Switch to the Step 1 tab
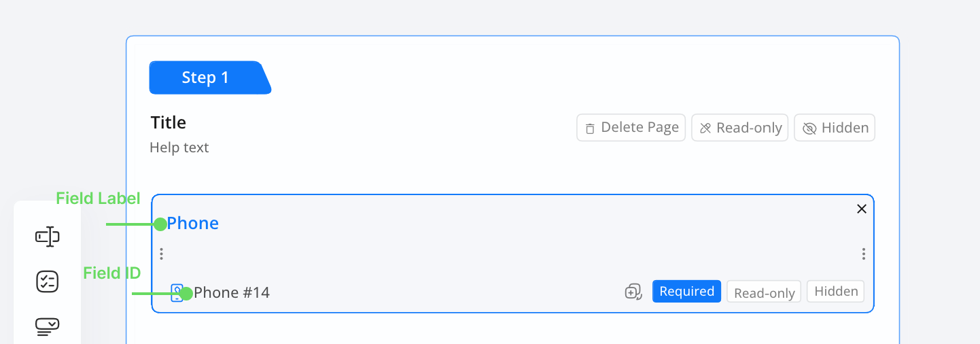Image resolution: width=980 pixels, height=344 pixels. point(205,78)
